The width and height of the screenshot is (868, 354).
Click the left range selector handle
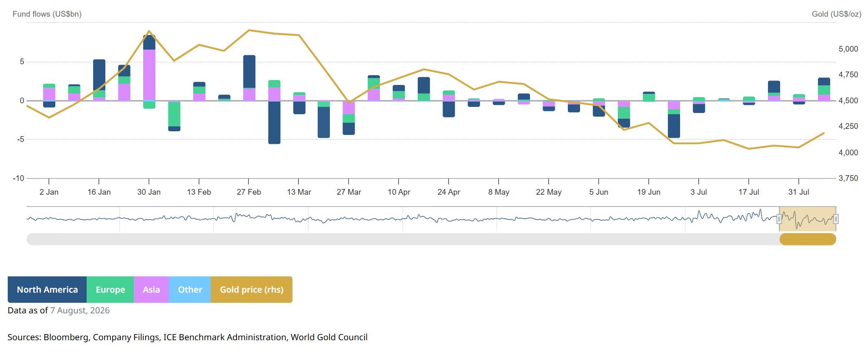point(779,219)
